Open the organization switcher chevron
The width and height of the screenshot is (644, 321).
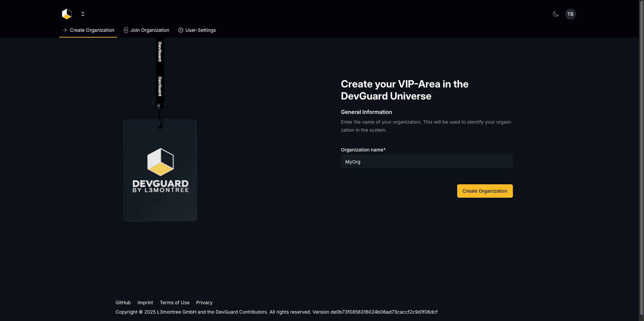pos(83,14)
